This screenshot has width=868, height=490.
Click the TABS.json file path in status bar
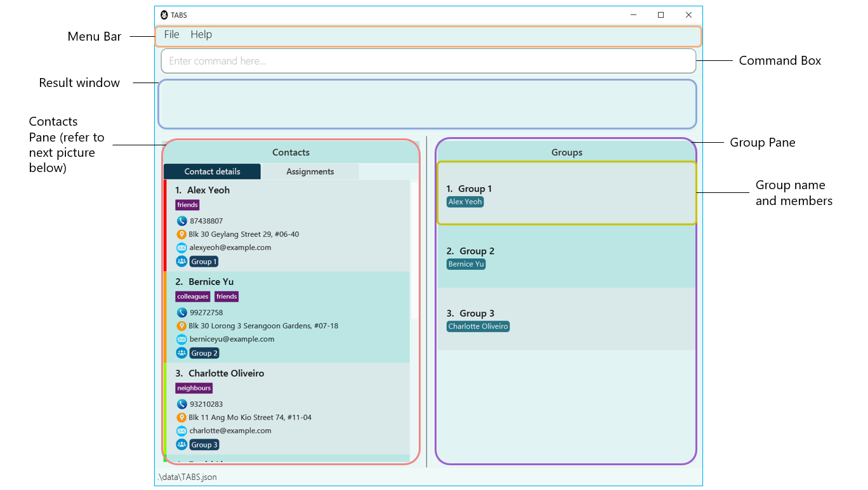[x=187, y=477]
